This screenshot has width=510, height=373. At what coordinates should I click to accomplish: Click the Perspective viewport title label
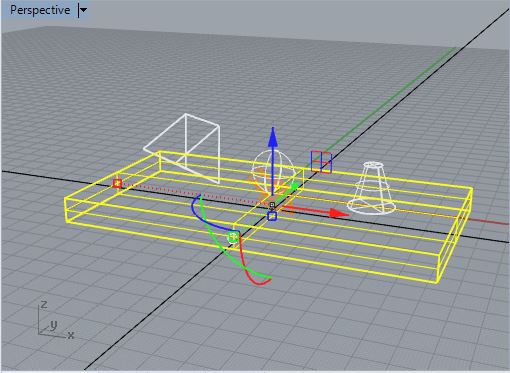click(x=40, y=10)
